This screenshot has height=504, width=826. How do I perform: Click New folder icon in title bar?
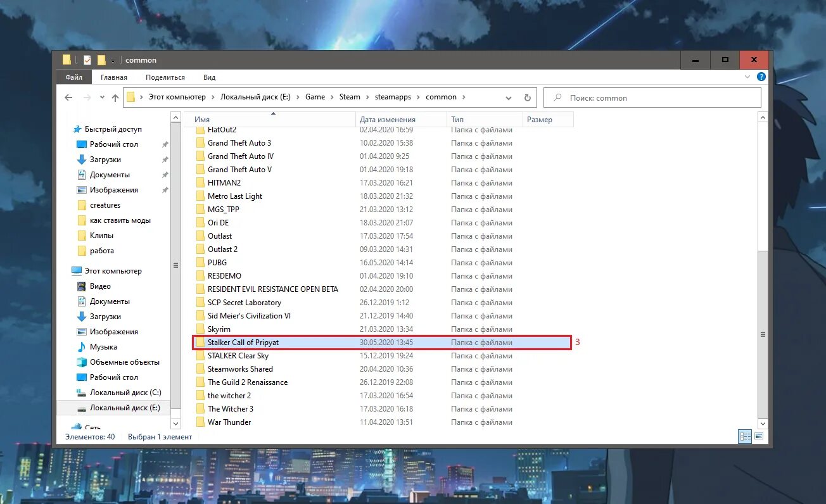101,60
